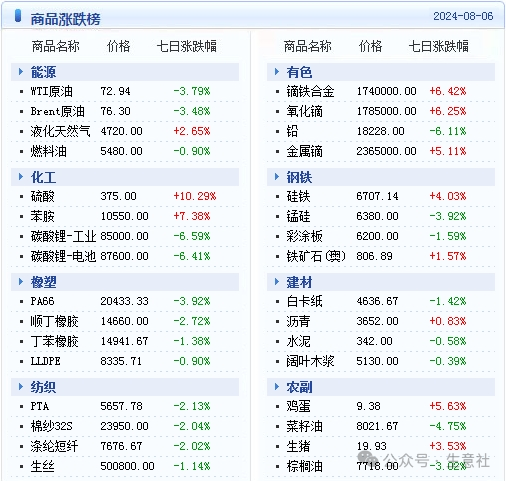Expand the 纺织 category arrow

click(21, 387)
